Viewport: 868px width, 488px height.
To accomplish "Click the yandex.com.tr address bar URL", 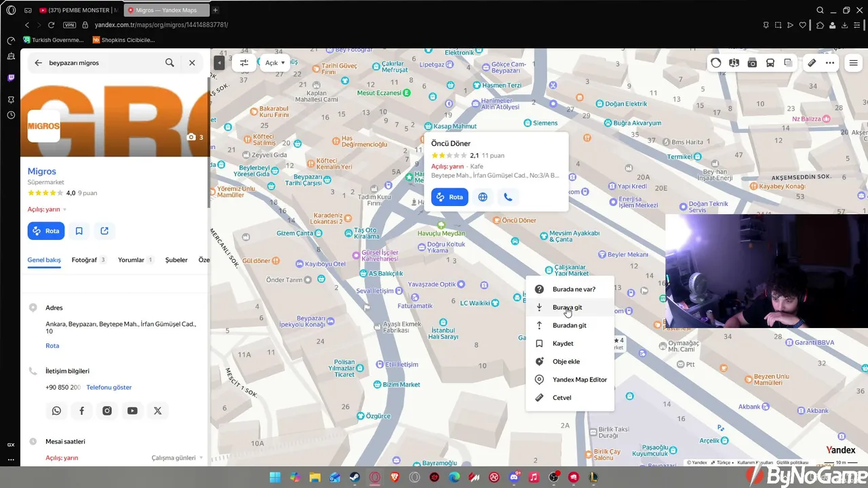I will click(161, 25).
